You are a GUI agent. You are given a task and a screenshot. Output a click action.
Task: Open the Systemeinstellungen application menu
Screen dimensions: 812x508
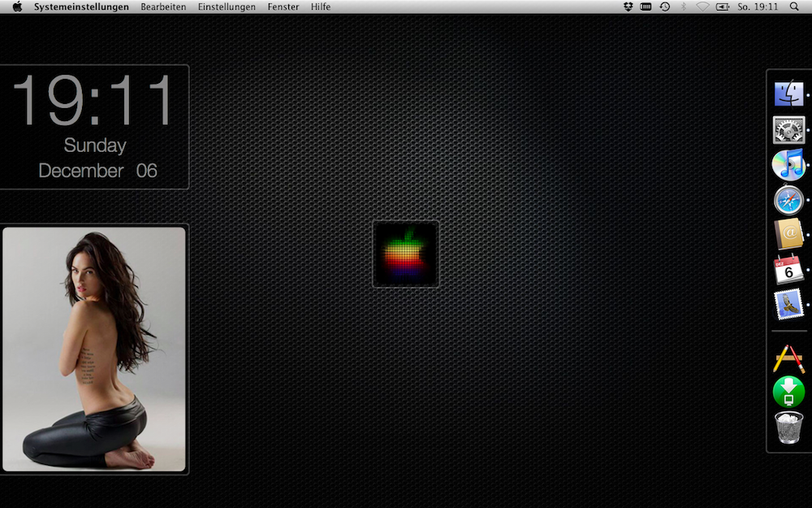point(81,7)
